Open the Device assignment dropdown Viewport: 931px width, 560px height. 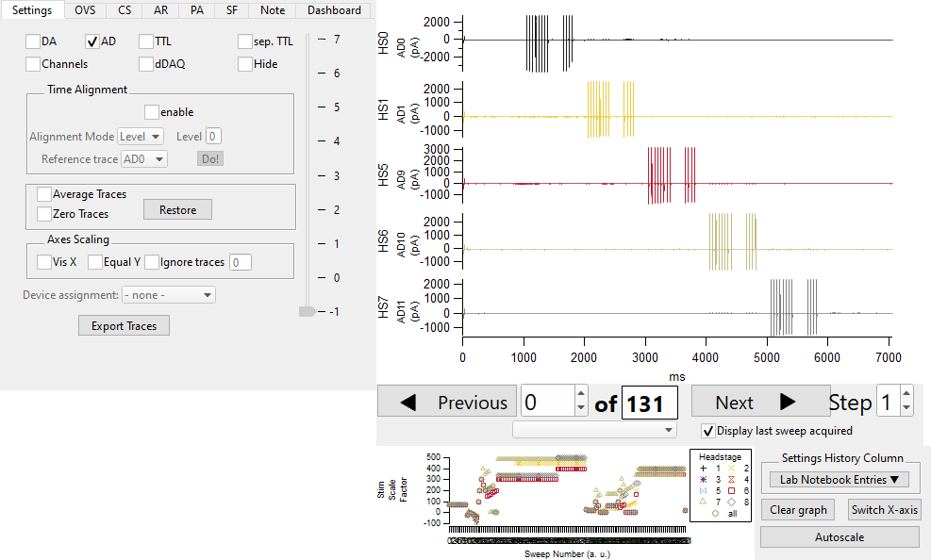(169, 295)
